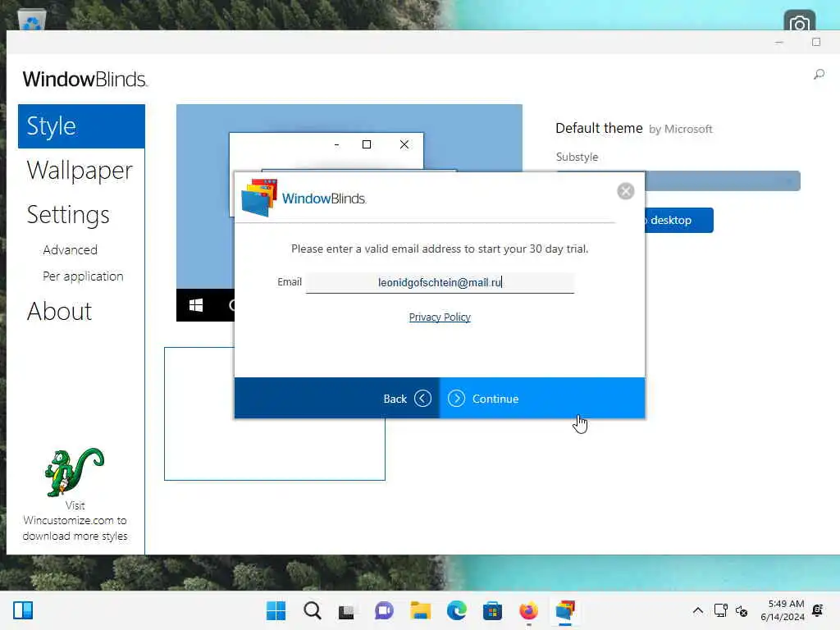Click the apply to desktop button
Viewport: 840px width, 630px height.
point(678,220)
